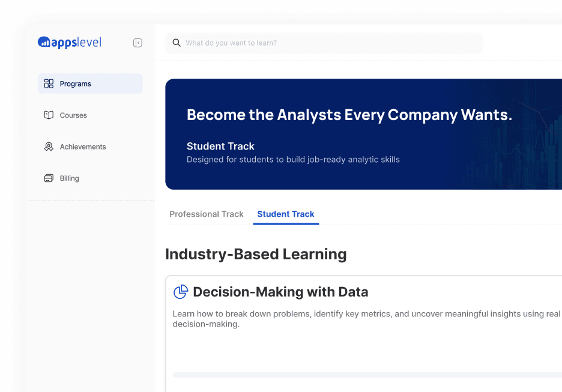Click the appslevel logo
The image size is (562, 392).
pos(70,42)
